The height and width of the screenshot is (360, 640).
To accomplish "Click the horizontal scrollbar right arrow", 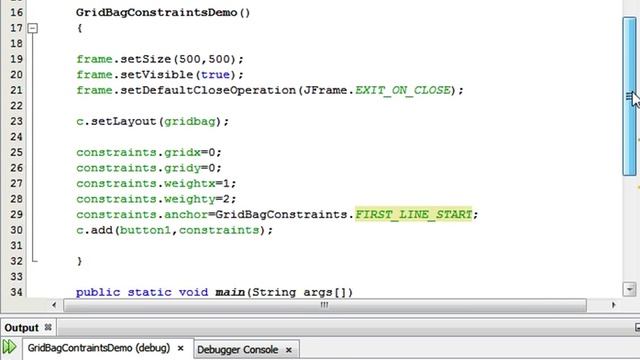I will click(x=613, y=305).
